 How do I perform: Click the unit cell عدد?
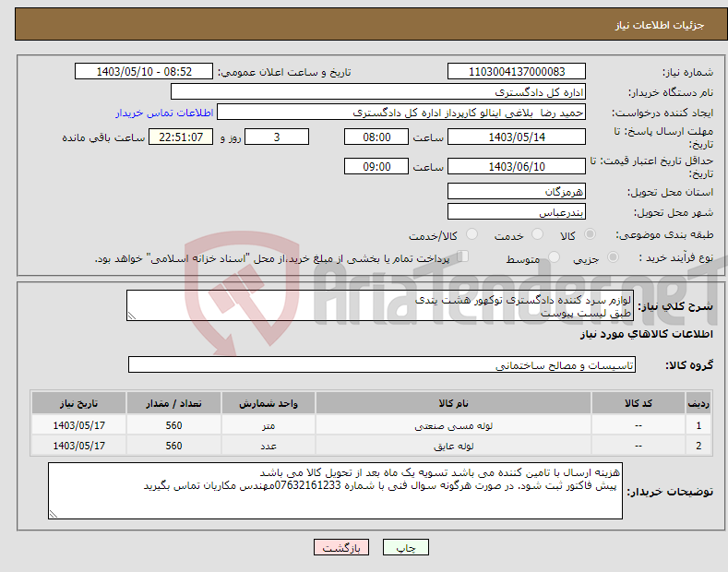[x=269, y=446]
